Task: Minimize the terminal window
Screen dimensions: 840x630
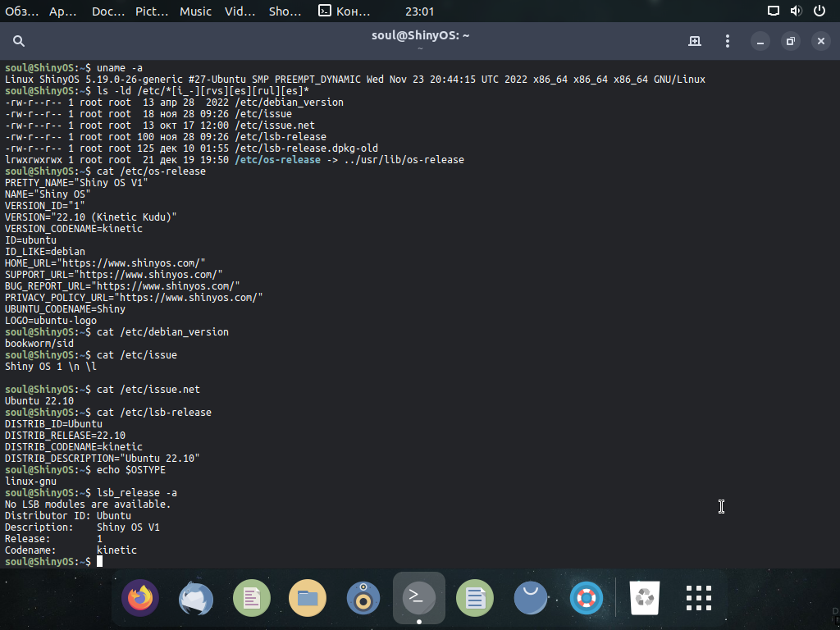Action: click(760, 41)
